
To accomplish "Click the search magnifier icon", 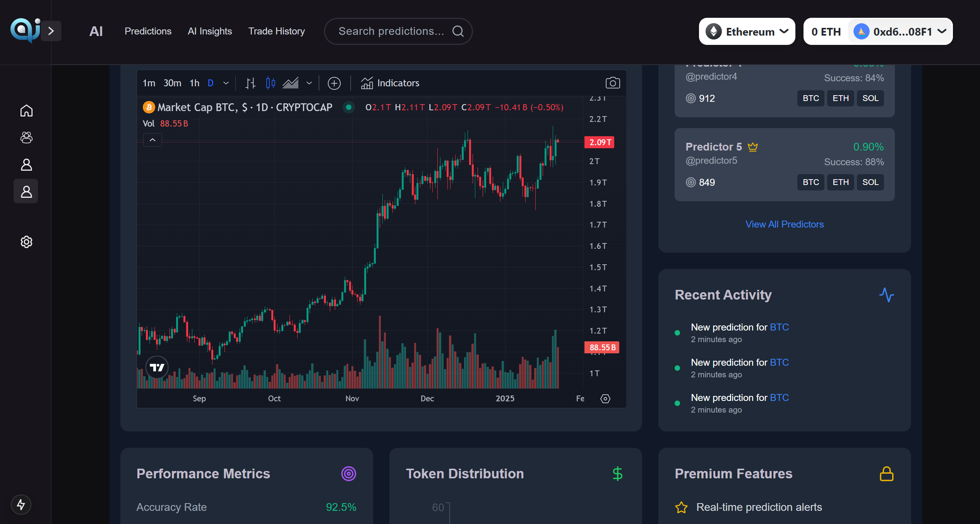I will click(x=458, y=31).
